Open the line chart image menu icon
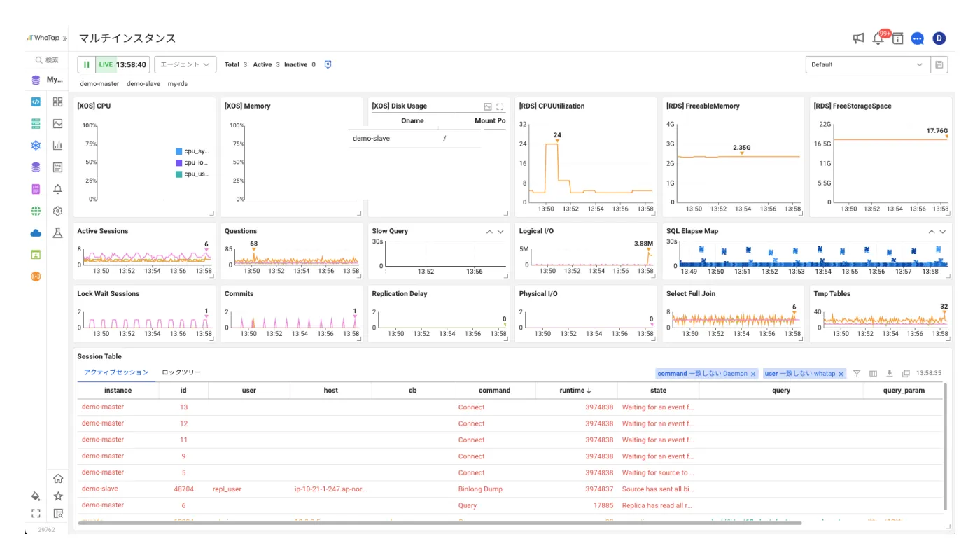The width and height of the screenshot is (980, 560). 57,124
